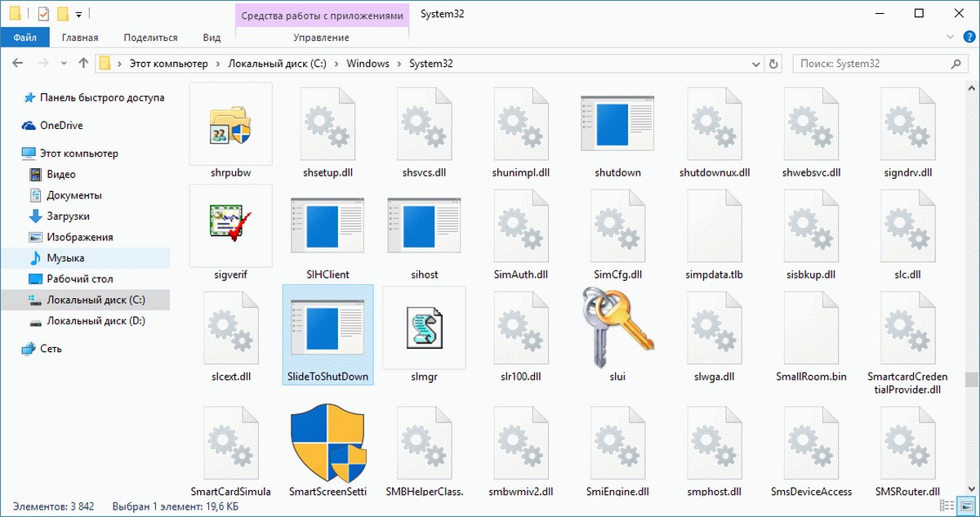
Task: Click the sihost application icon
Action: point(424,225)
